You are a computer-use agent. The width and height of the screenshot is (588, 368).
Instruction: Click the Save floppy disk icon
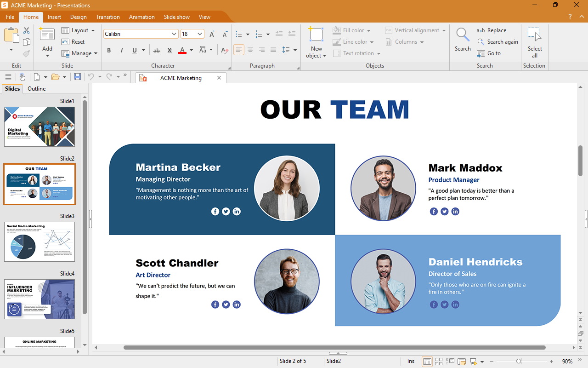77,77
